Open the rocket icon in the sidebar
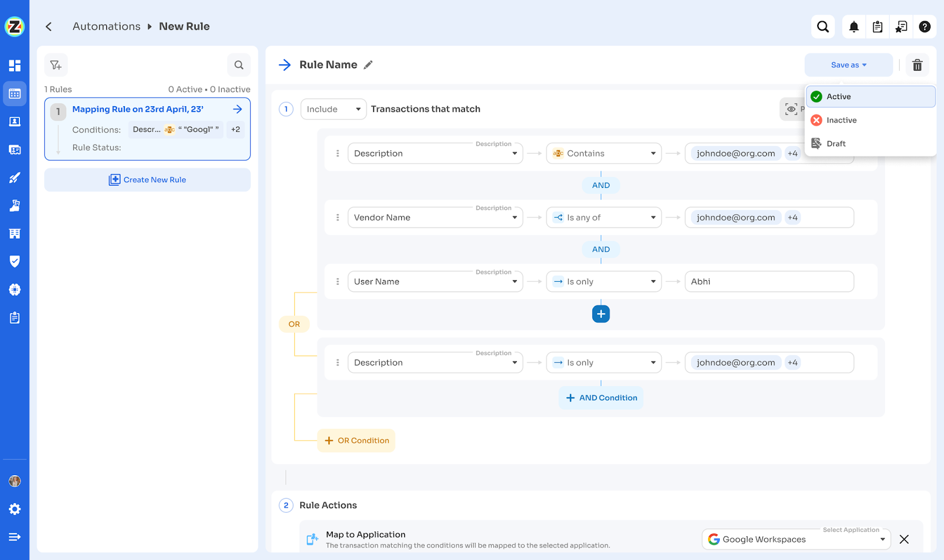Image resolution: width=944 pixels, height=560 pixels. coord(15,177)
